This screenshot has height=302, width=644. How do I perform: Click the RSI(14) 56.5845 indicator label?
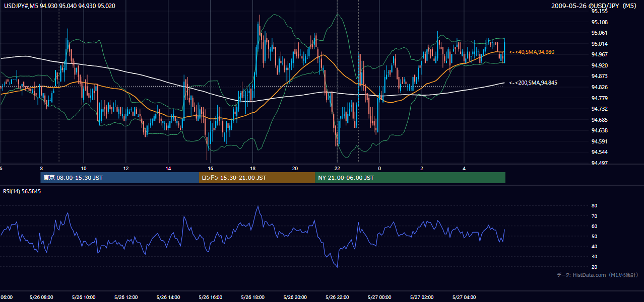click(x=22, y=191)
